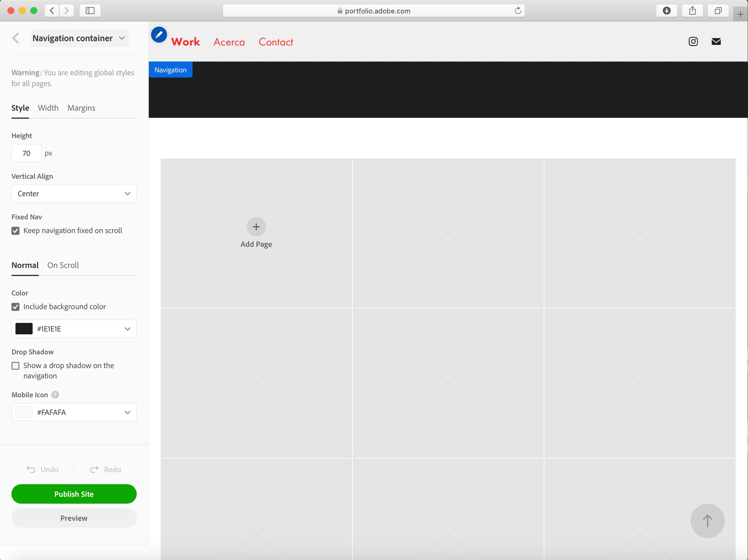This screenshot has height=560, width=748.
Task: Switch to the On Scroll tab
Action: pos(63,265)
